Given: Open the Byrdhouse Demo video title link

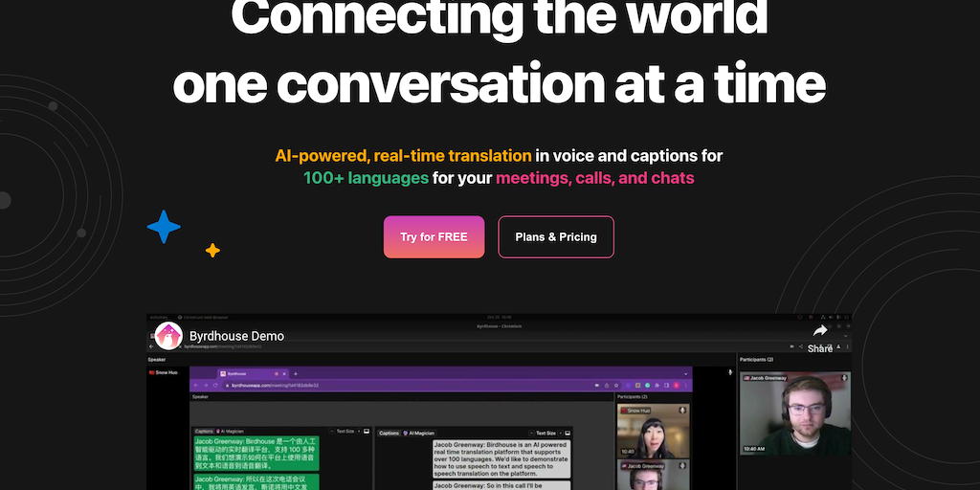Looking at the screenshot, I should (236, 336).
